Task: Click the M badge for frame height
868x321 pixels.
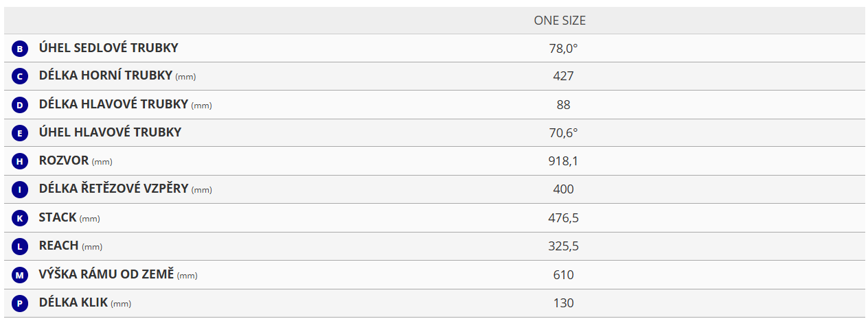Action: (20, 275)
